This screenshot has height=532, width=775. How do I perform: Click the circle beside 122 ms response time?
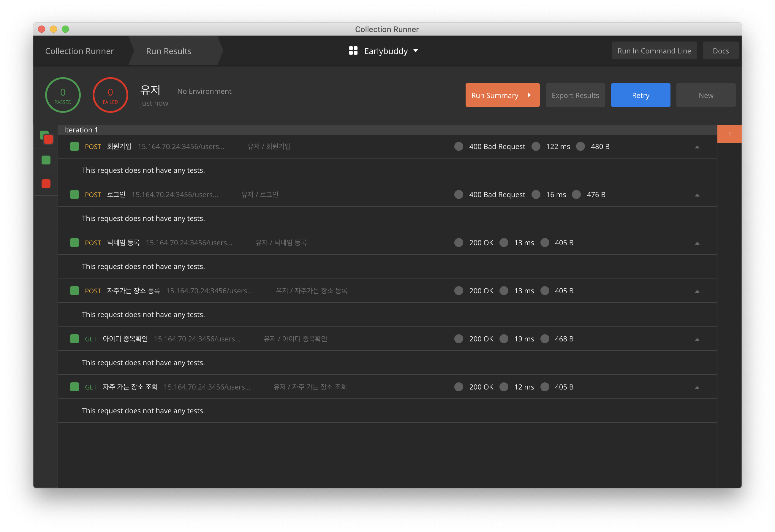(536, 146)
